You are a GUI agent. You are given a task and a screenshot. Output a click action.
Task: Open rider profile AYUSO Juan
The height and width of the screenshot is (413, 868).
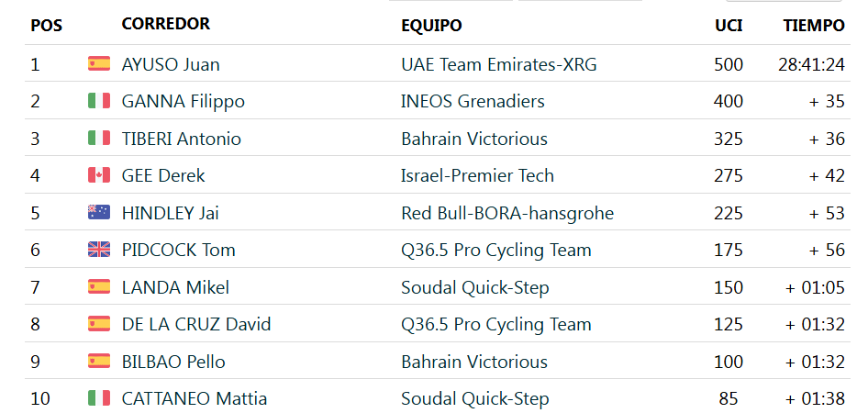click(171, 65)
